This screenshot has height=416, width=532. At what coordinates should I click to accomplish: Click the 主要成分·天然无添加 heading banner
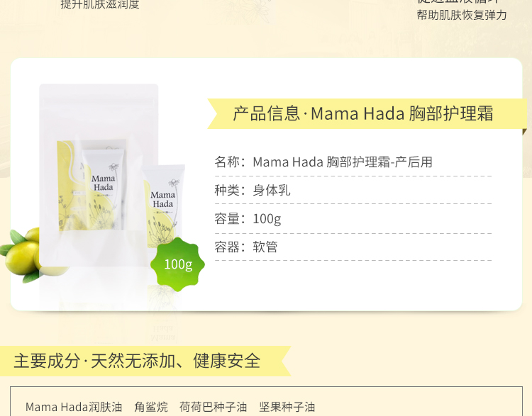(145, 361)
